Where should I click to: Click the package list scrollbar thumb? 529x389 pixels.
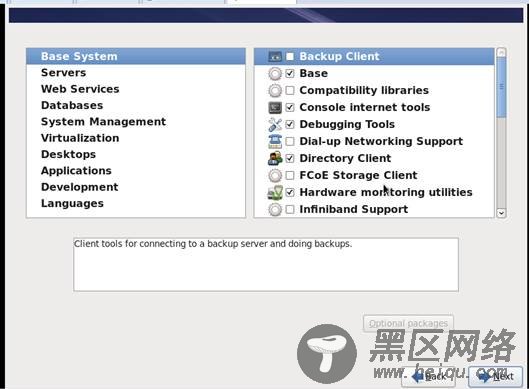pos(501,87)
